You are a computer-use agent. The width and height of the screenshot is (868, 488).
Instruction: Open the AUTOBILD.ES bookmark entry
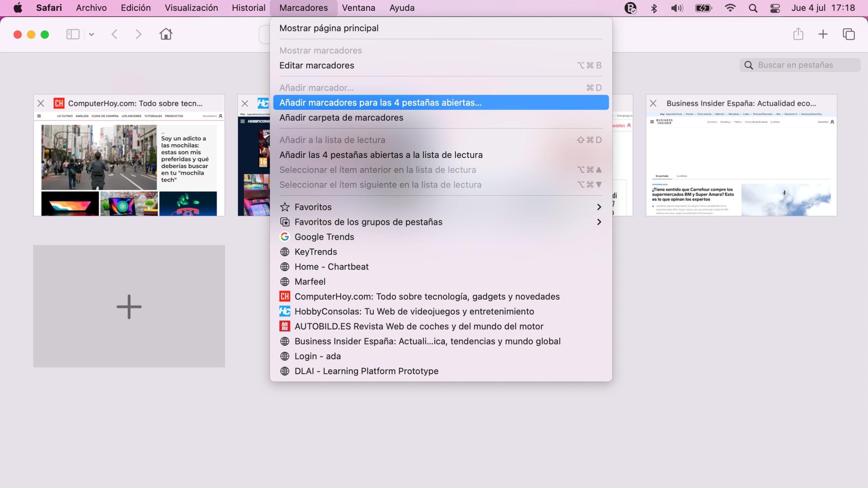click(441, 326)
